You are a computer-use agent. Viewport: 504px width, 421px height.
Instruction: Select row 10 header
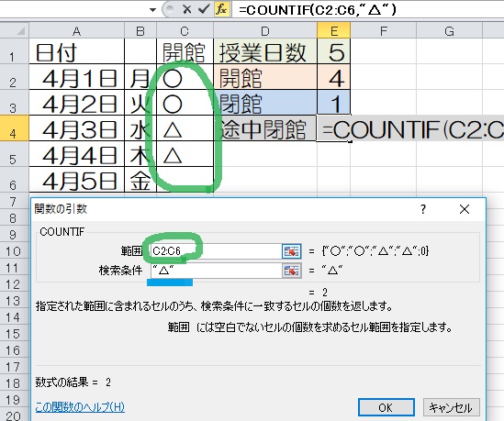click(x=14, y=251)
